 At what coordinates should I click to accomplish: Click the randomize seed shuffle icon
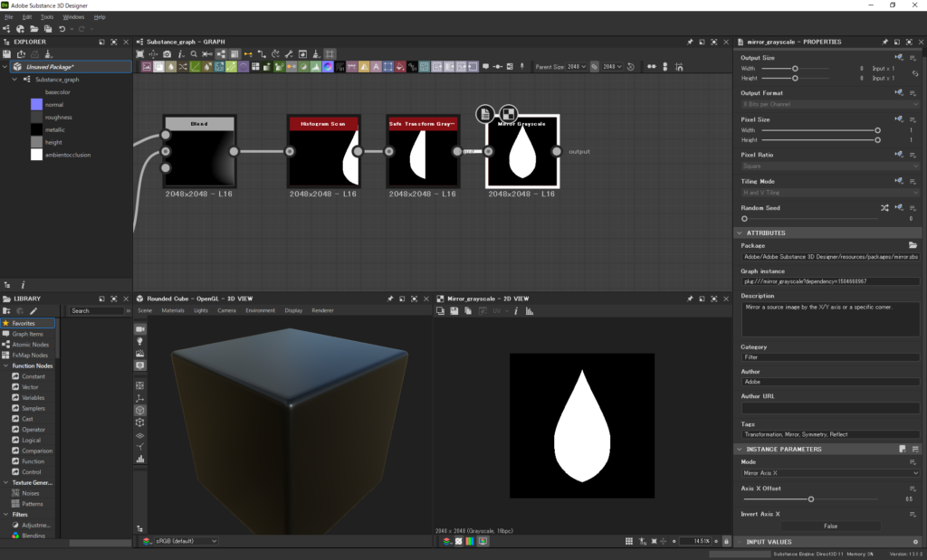pos(884,208)
